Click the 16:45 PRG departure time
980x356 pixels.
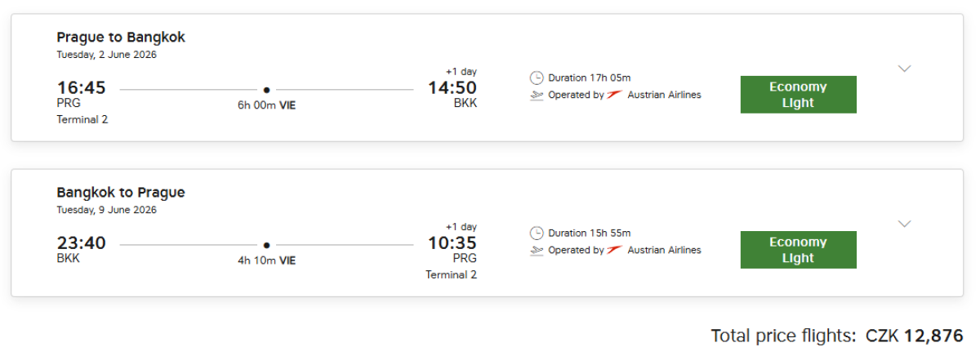click(x=81, y=88)
